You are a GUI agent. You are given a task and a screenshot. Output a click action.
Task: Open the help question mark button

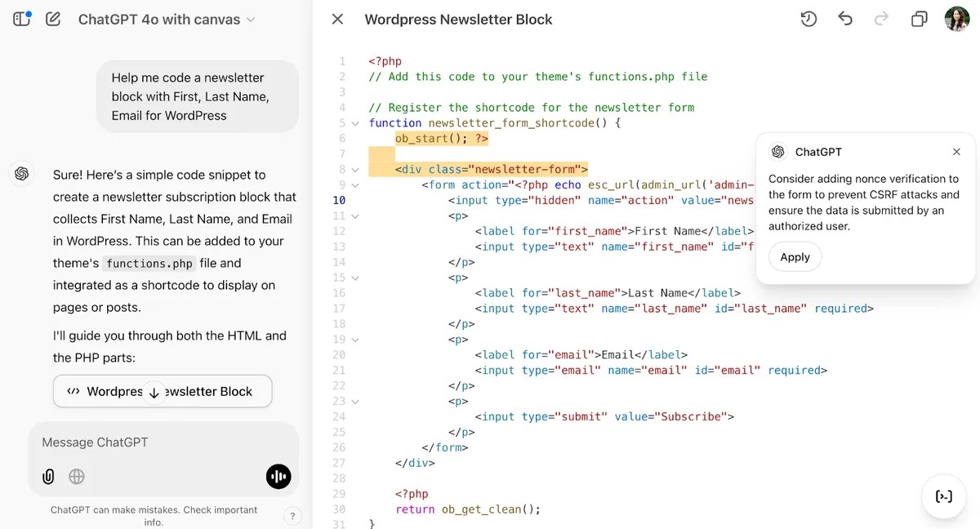pos(292,516)
